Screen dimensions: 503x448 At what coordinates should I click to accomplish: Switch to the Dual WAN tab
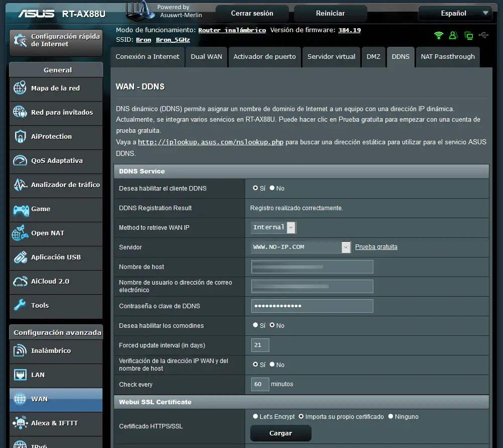pos(206,57)
